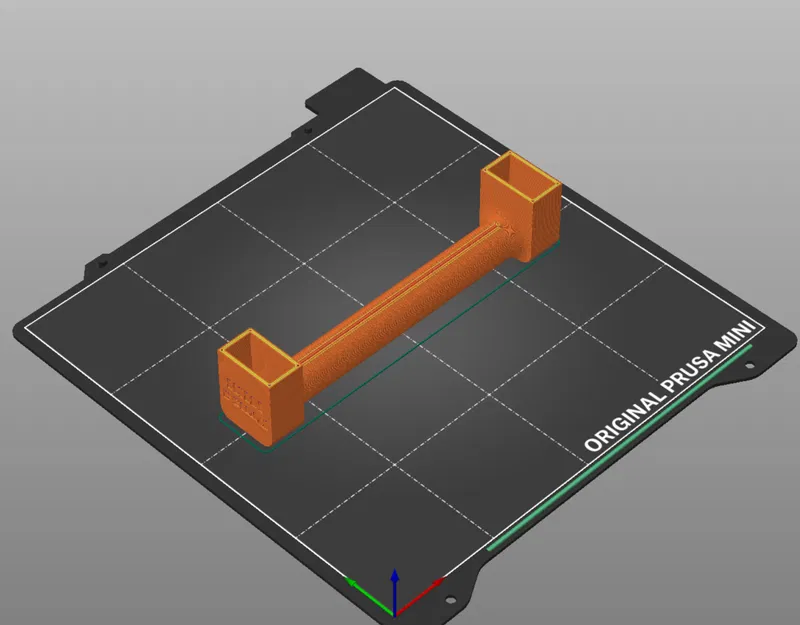Click the origin point of the axis gizmo
The image size is (800, 625).
(396, 615)
